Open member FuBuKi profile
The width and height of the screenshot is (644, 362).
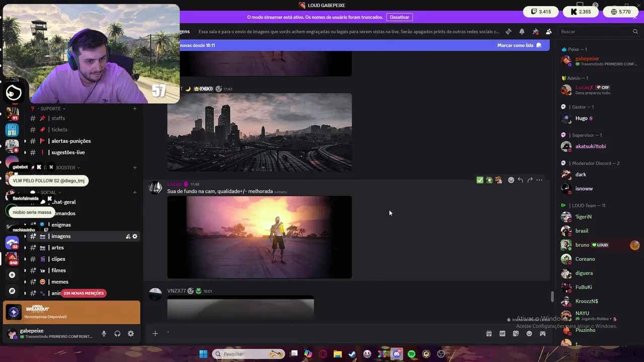tap(599, 287)
